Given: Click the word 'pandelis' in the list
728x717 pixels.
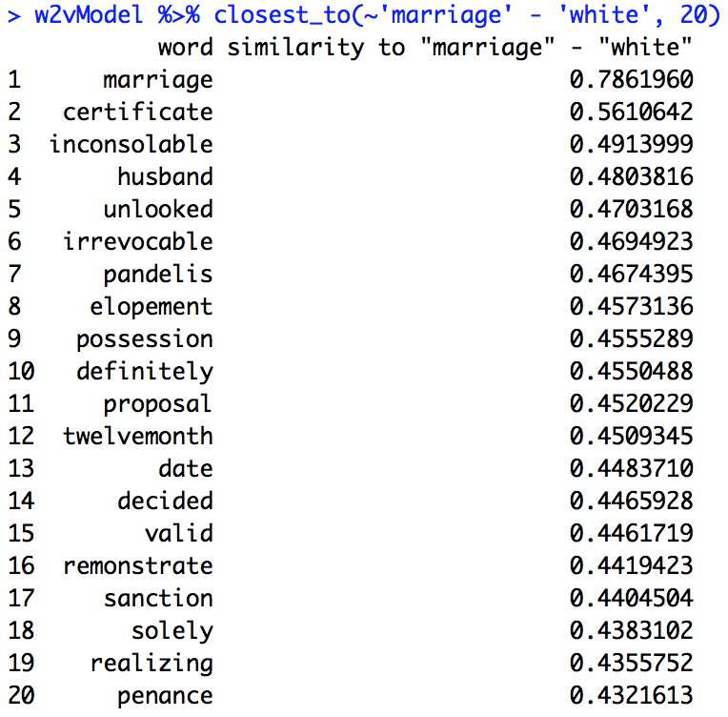Looking at the screenshot, I should [158, 275].
